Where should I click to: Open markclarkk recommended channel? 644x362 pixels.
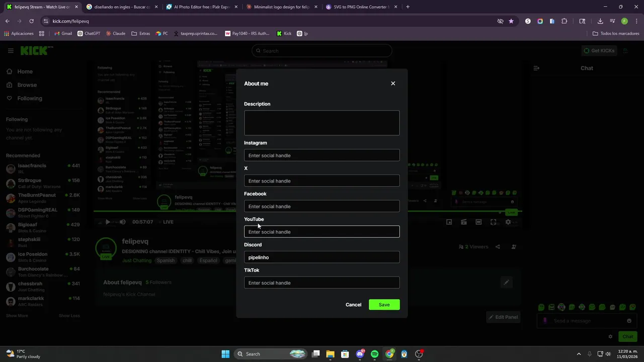pos(43,301)
